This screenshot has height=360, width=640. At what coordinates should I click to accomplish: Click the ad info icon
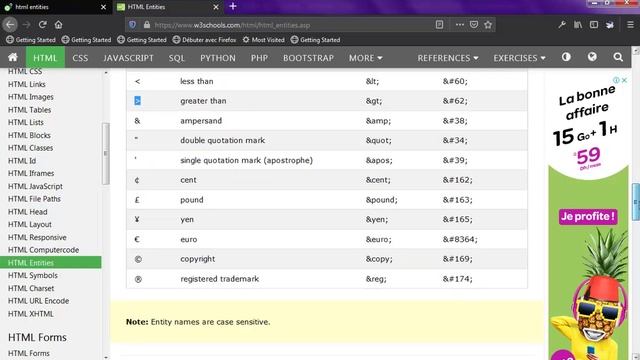point(616,80)
